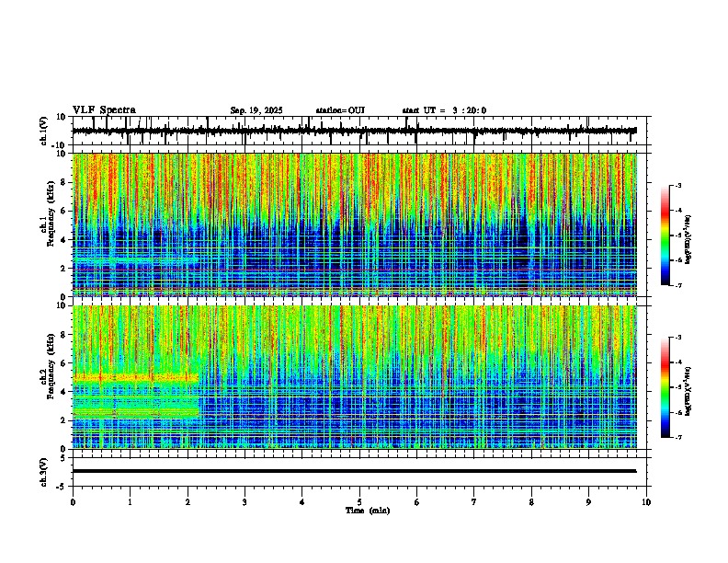
Task: Click the 'ch.3(V)' axis label
Action: point(44,472)
